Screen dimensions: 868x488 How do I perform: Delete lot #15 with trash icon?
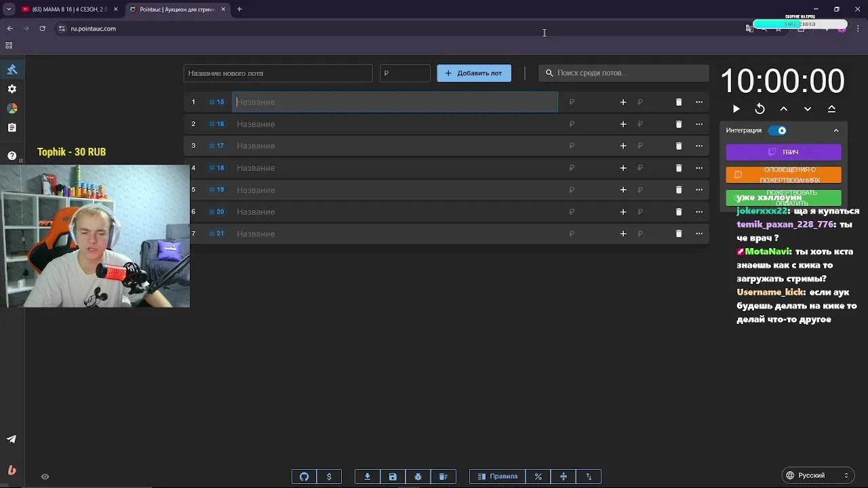click(679, 102)
